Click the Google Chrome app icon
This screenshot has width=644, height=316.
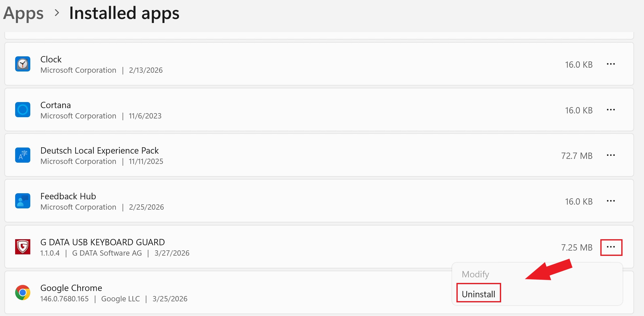click(x=23, y=293)
